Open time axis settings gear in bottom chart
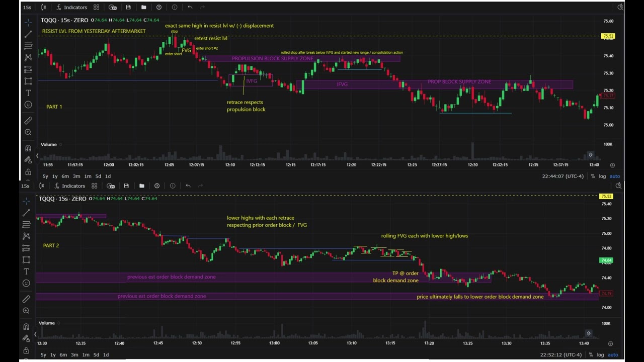The width and height of the screenshot is (644, 362). 610,344
